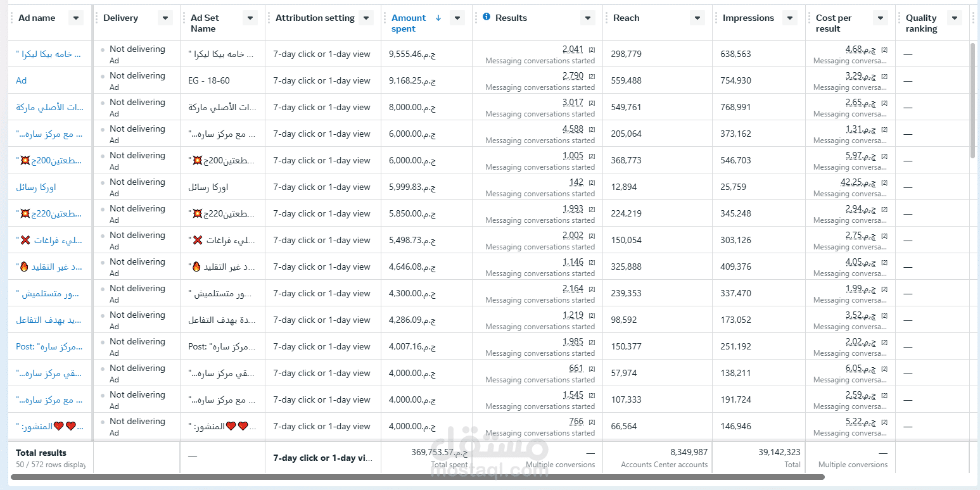Click footnote marker next to 2,002 results

tap(592, 236)
